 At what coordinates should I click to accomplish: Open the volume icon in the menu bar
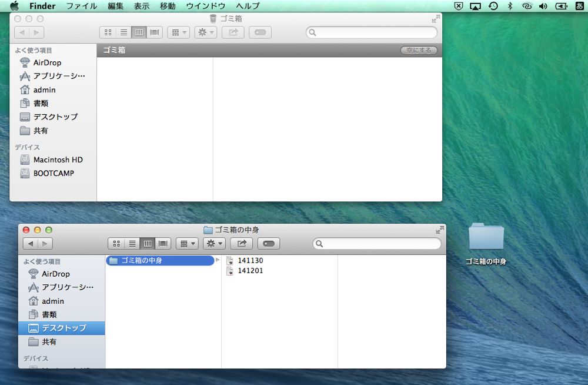pos(543,6)
